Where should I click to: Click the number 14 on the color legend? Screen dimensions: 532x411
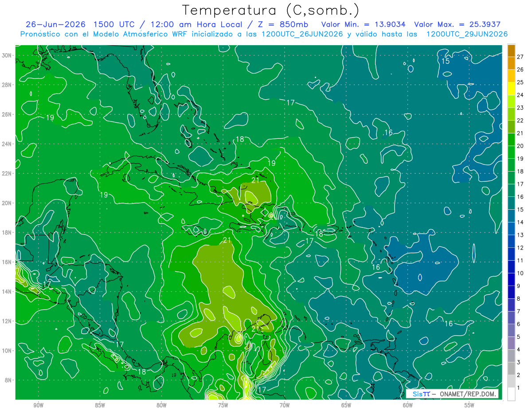(520, 222)
